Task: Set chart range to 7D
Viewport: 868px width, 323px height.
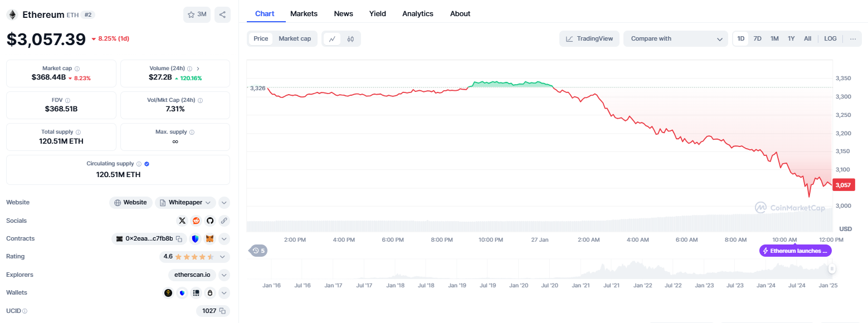Action: [x=758, y=38]
